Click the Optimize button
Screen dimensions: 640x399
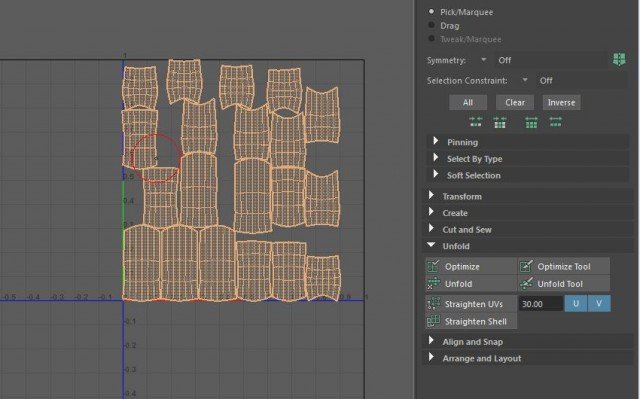pyautogui.click(x=471, y=266)
